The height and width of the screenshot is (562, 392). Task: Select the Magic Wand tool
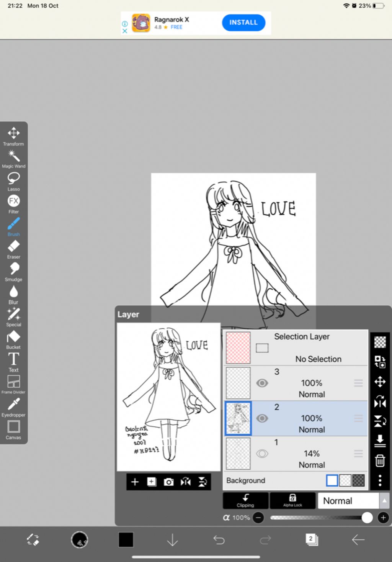[x=13, y=159]
